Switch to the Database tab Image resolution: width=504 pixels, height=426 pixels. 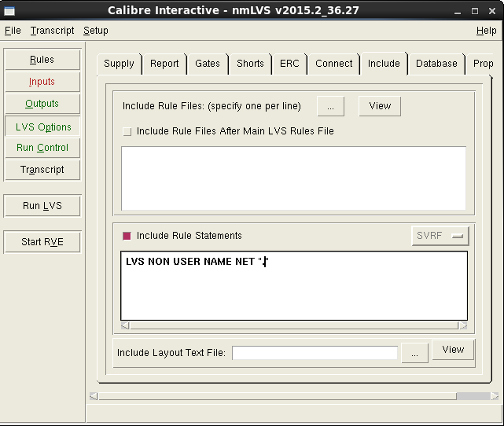pyautogui.click(x=436, y=64)
